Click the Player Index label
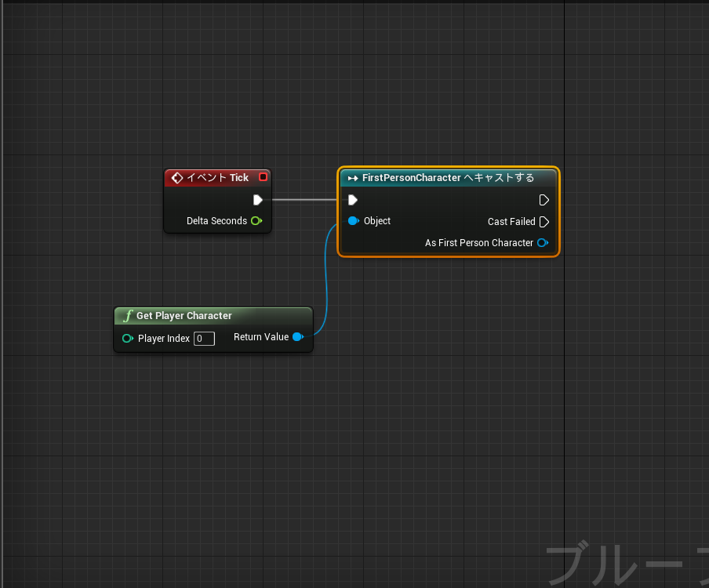Screen dimensions: 709x588 pos(164,339)
